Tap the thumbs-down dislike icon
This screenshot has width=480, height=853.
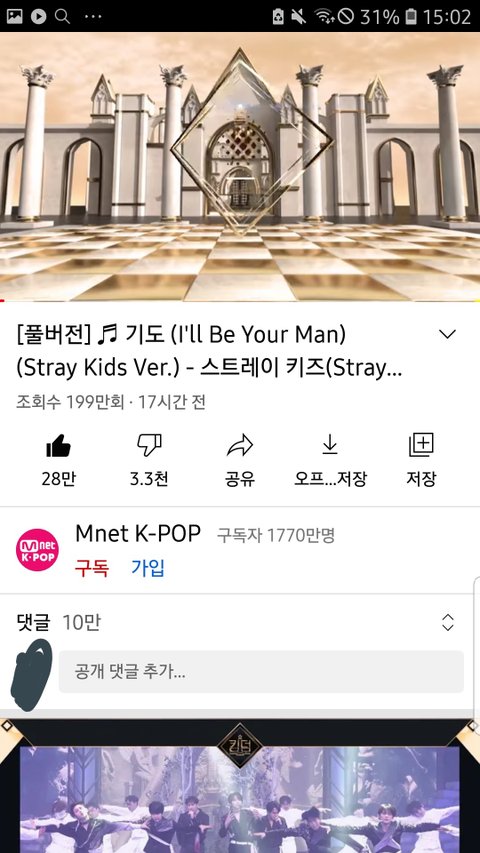(149, 445)
